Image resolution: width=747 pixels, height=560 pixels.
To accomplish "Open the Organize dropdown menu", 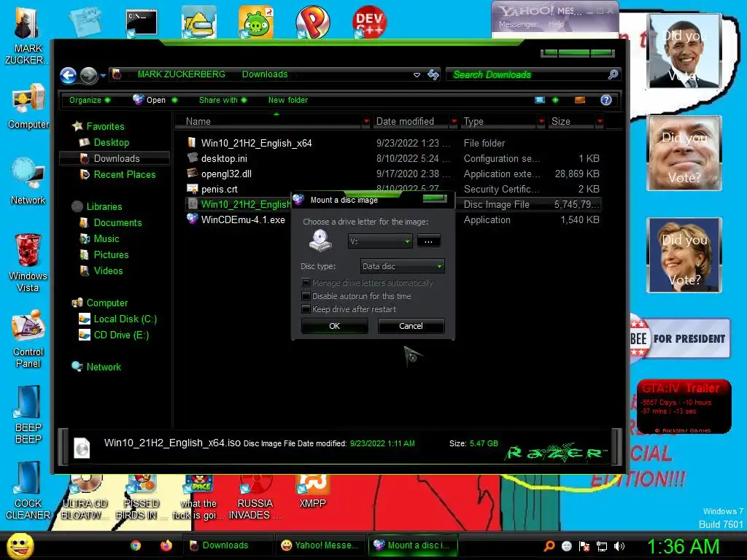I will 90,100.
